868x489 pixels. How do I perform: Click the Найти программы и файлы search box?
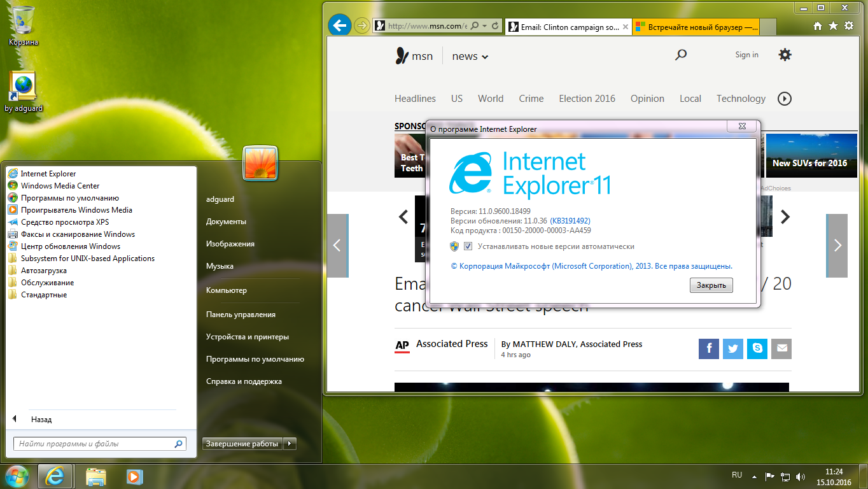point(100,444)
